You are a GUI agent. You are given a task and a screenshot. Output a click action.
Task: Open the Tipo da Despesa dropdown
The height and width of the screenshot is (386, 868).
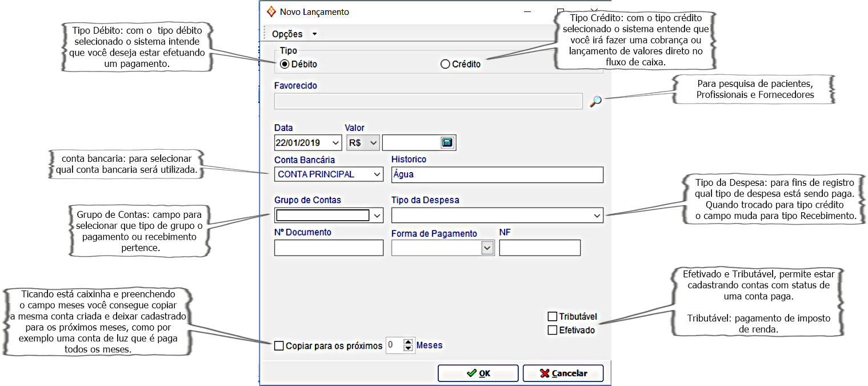597,216
